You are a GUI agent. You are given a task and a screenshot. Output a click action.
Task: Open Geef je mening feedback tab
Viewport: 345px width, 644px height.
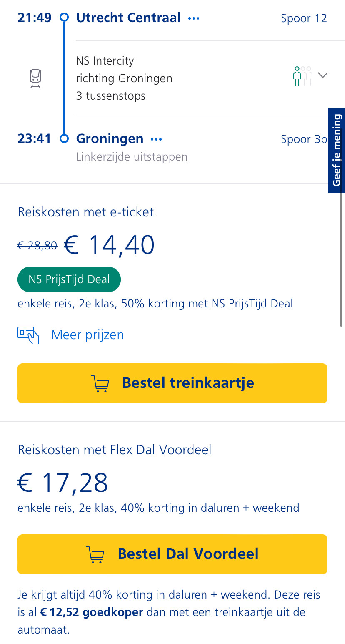pos(337,150)
